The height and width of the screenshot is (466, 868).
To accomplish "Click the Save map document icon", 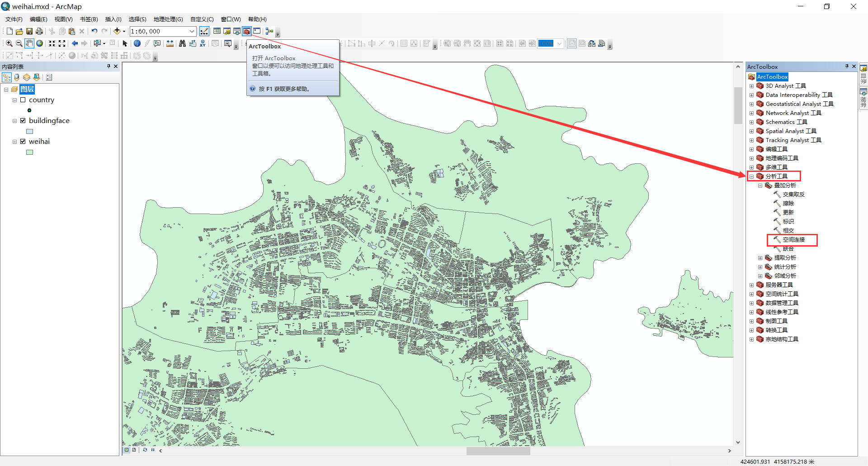I will point(29,31).
